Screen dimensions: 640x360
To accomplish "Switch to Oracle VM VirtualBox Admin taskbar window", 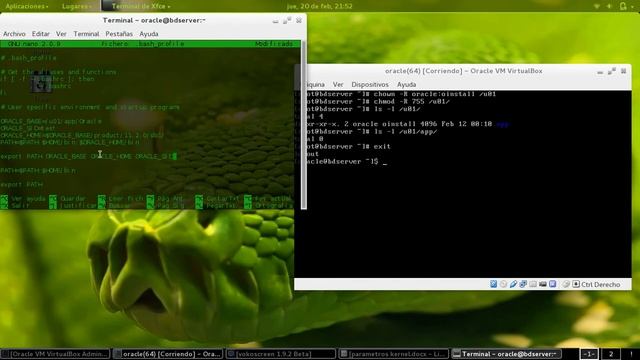I will pyautogui.click(x=55, y=354).
